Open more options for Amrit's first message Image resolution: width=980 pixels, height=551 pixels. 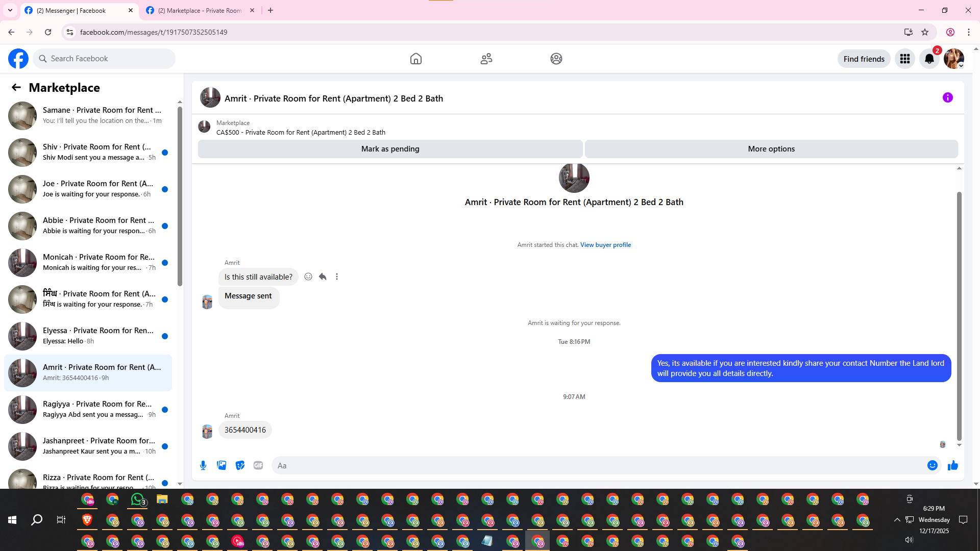pyautogui.click(x=337, y=277)
